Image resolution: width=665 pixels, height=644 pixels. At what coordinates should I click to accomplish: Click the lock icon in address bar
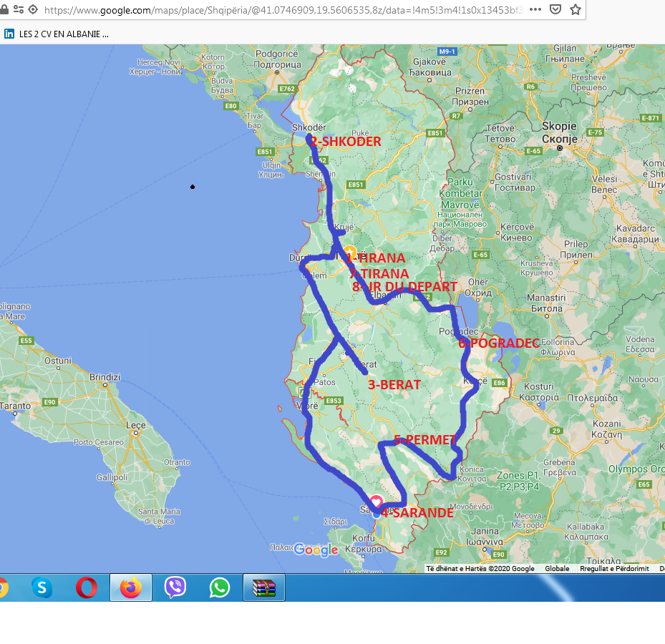tap(4, 9)
